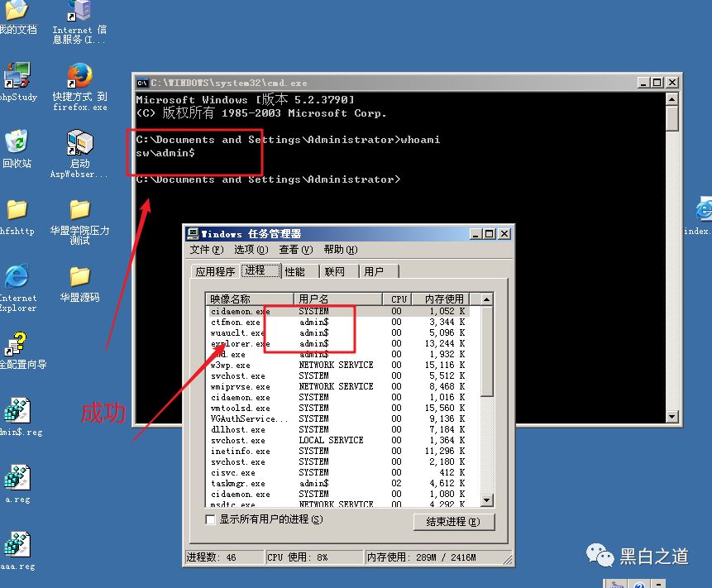
Task: Select the cisvc.exe process row
Action: coord(338,473)
